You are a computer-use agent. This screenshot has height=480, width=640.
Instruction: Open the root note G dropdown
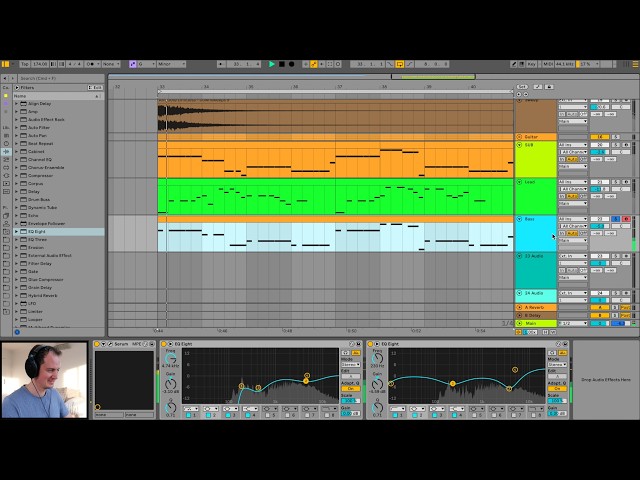147,64
